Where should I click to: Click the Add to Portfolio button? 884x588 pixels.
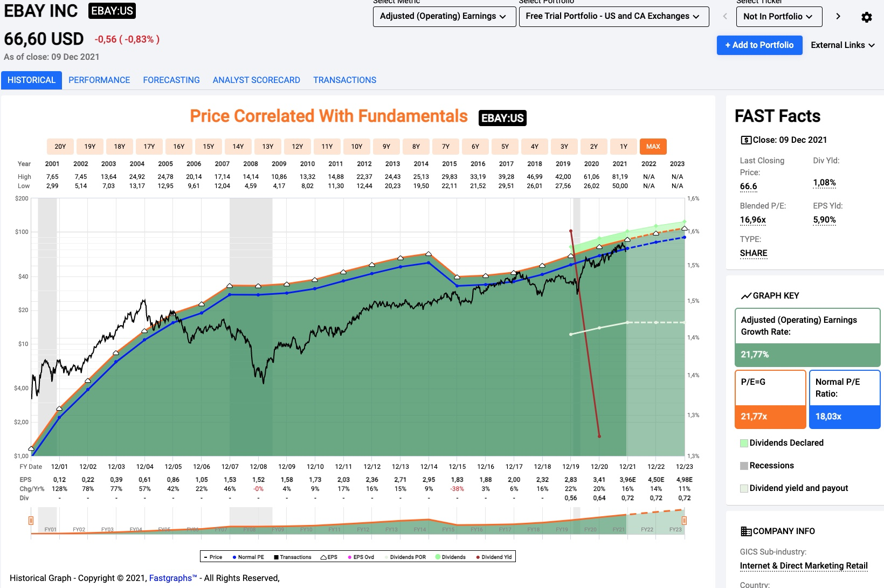pos(759,45)
